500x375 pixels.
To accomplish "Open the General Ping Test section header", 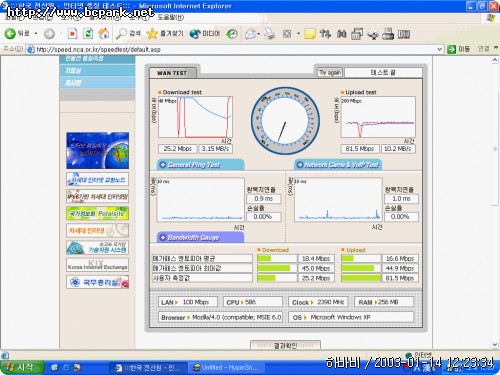I will tap(200, 165).
